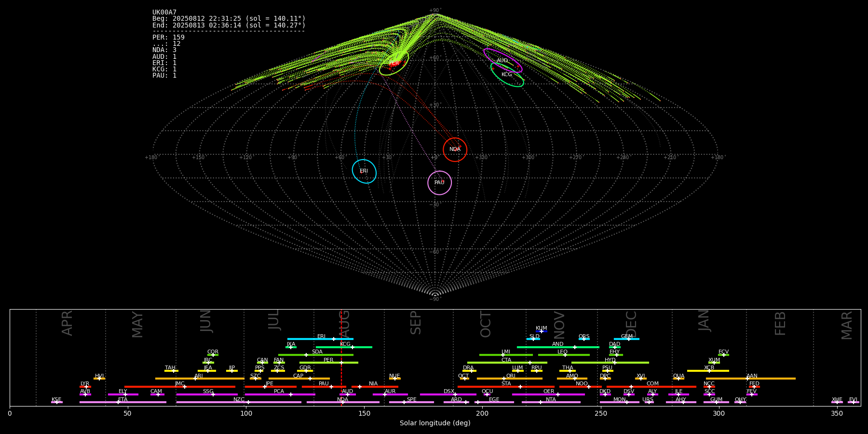Select the cyan ERI radiant circle on the map
Viewport: 868px width, 434px height.
(364, 171)
